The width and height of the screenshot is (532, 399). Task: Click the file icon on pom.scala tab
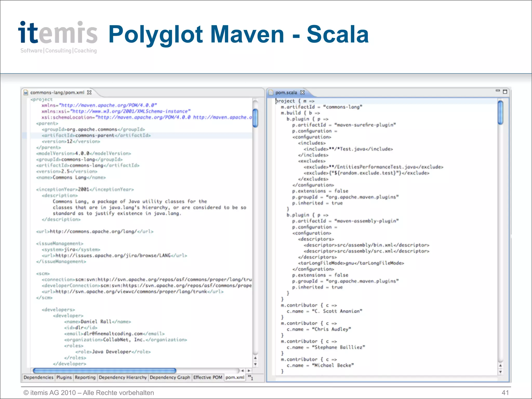pos(271,92)
